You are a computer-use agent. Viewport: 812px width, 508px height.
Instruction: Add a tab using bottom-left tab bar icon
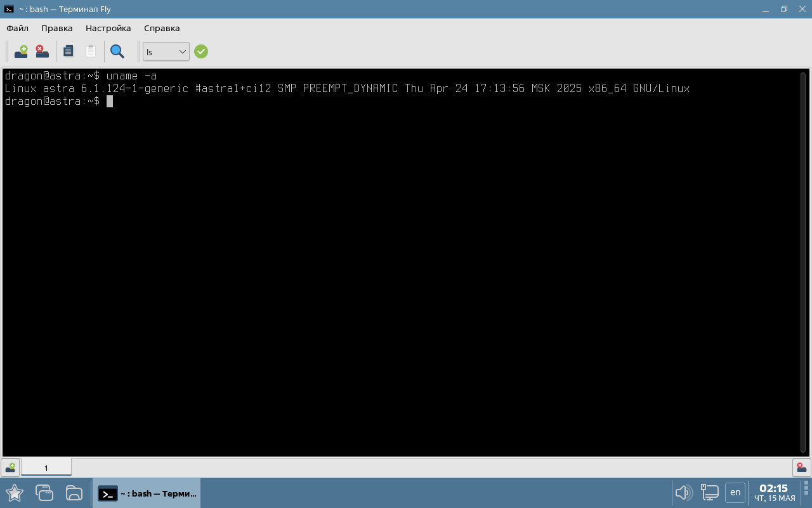pos(10,468)
